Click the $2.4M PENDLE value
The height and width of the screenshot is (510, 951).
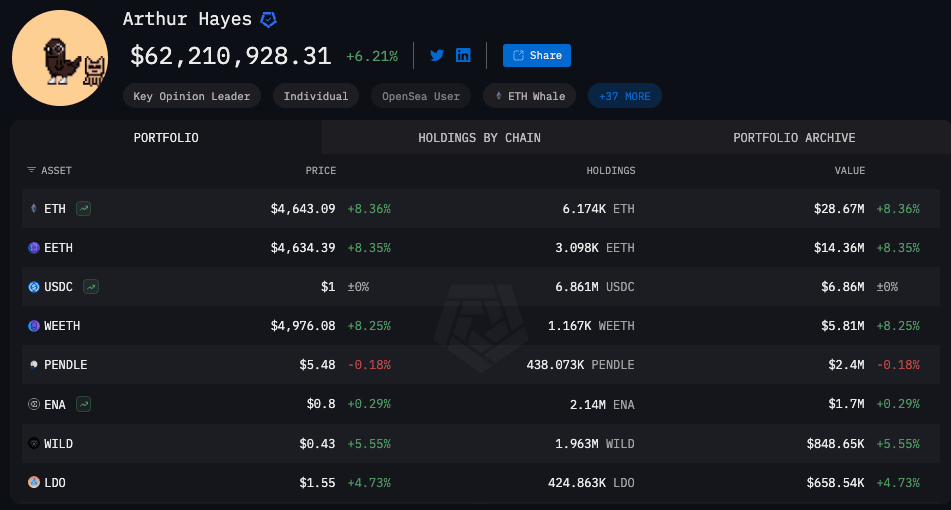click(x=846, y=364)
